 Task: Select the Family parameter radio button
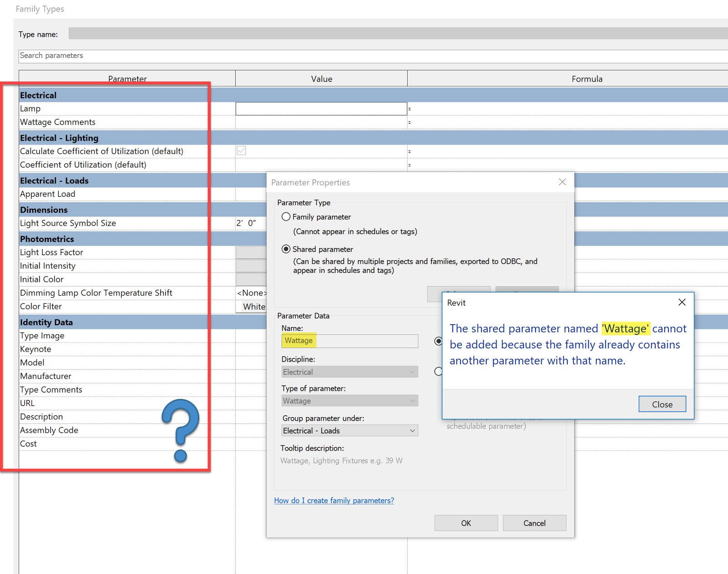coord(286,217)
